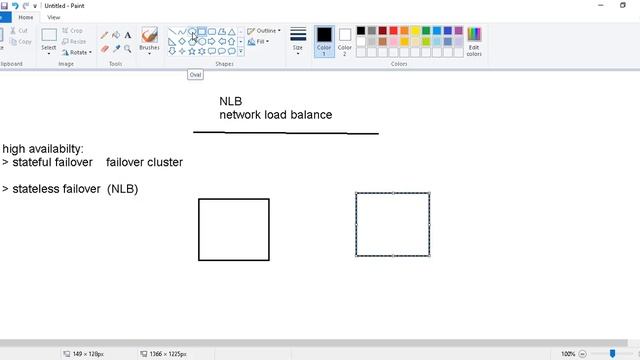Choose the Oval callout shape
Image resolution: width=640 pixels, height=360 pixels.
(222, 51)
